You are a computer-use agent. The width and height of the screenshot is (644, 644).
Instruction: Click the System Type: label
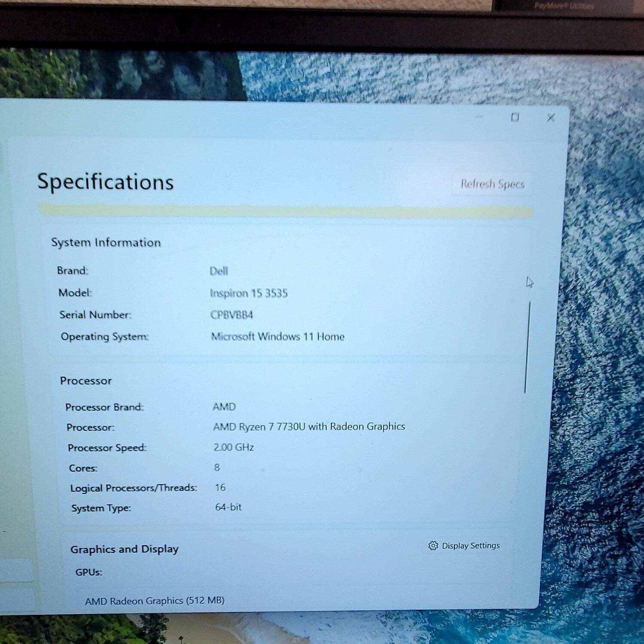[101, 508]
